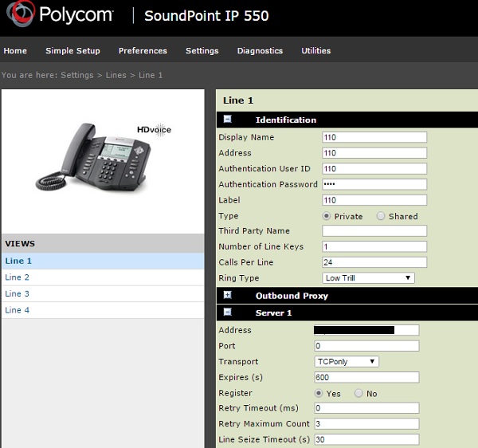Click the Polycom logo
Screen dimensions: 478x448
[x=60, y=14]
